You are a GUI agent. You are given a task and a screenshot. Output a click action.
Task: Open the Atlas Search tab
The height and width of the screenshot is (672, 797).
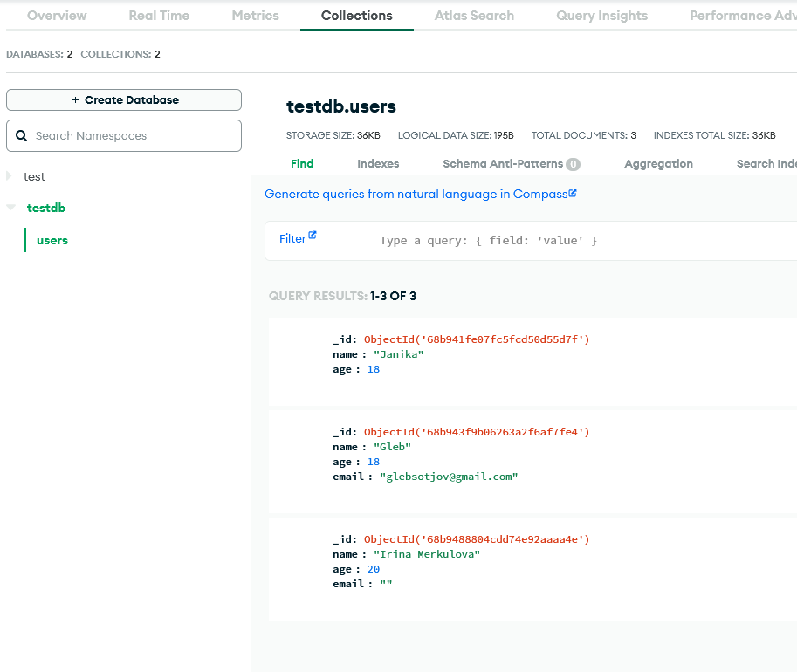click(x=474, y=16)
